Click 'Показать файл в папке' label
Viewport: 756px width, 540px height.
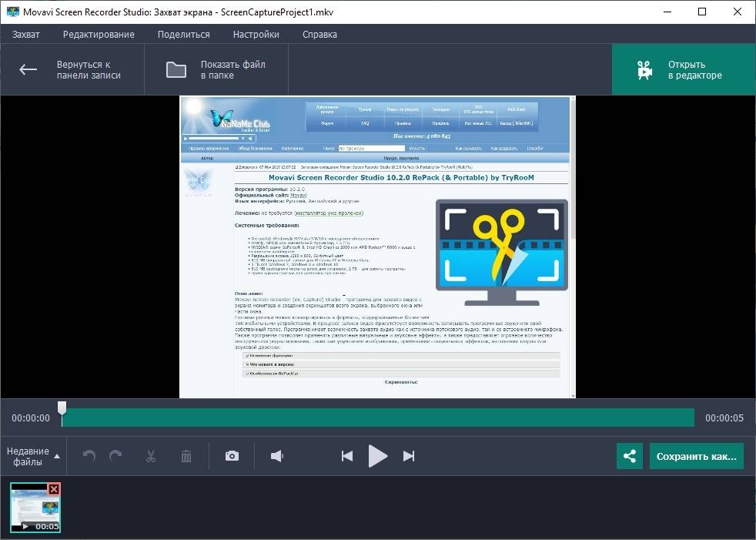tap(232, 69)
